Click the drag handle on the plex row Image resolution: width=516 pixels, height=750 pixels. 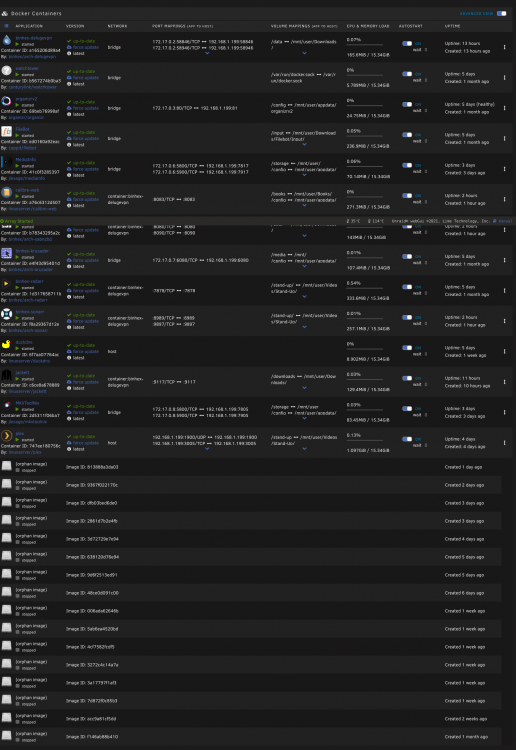(505, 443)
